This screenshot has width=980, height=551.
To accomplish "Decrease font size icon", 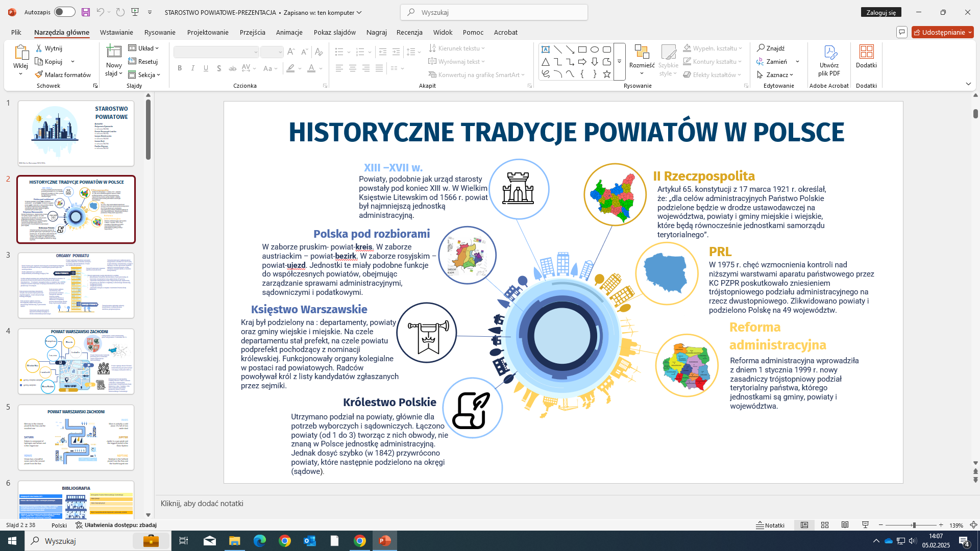I will (304, 52).
